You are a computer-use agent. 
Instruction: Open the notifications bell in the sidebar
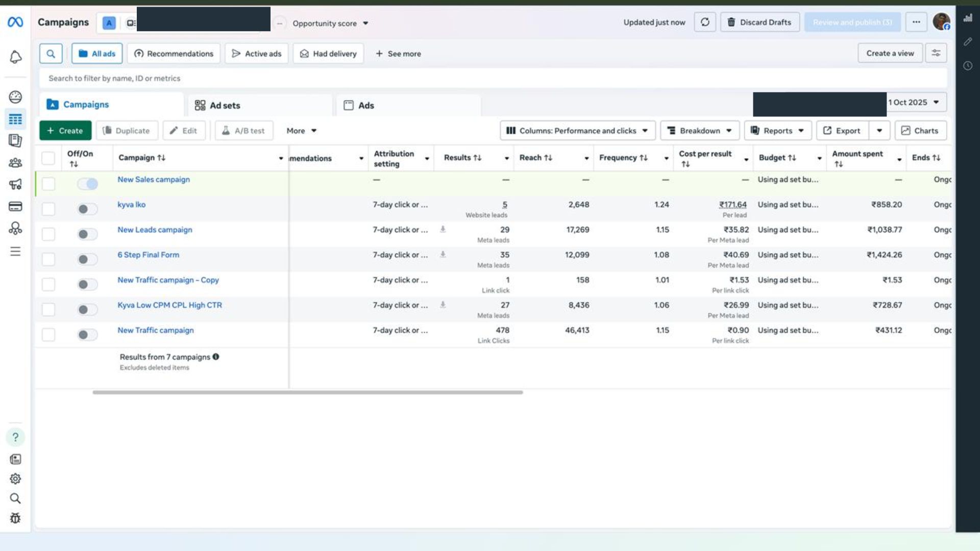15,57
